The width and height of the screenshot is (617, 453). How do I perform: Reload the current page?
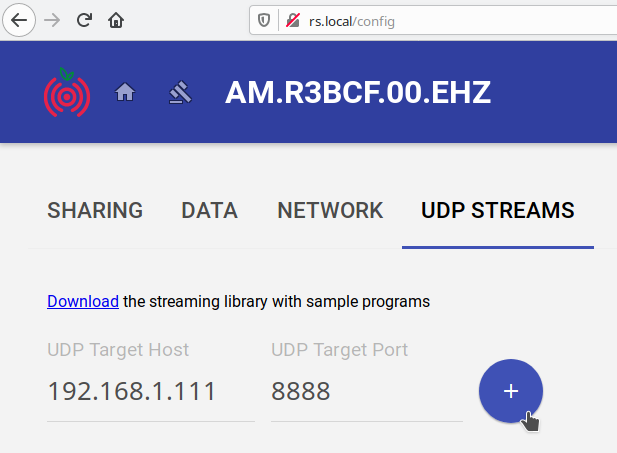[84, 20]
